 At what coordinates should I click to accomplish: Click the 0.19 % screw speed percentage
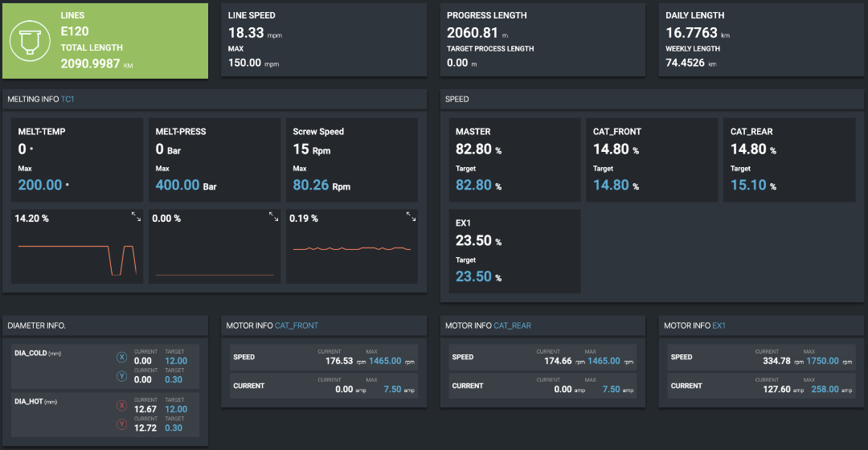tap(304, 219)
